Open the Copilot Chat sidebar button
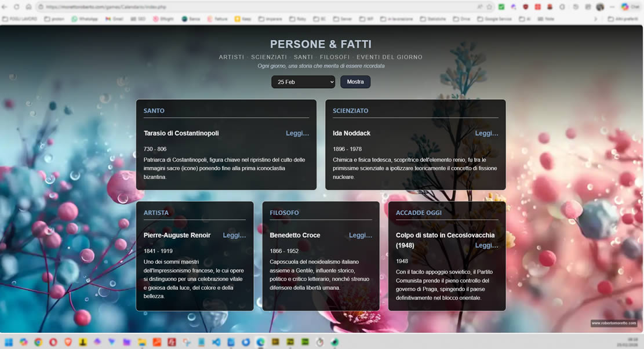Image resolution: width=644 pixels, height=349 pixels. tap(629, 7)
